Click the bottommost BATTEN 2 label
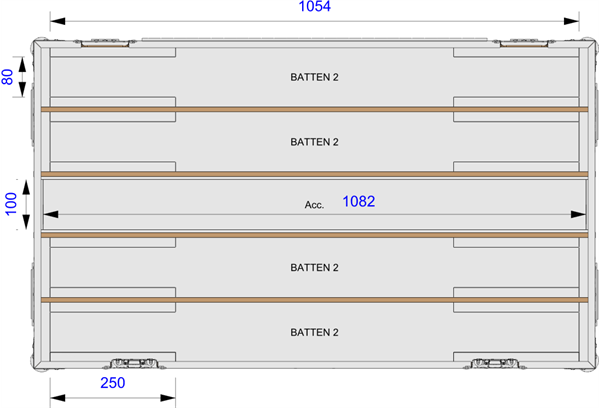This screenshot has width=600, height=408. 315,332
